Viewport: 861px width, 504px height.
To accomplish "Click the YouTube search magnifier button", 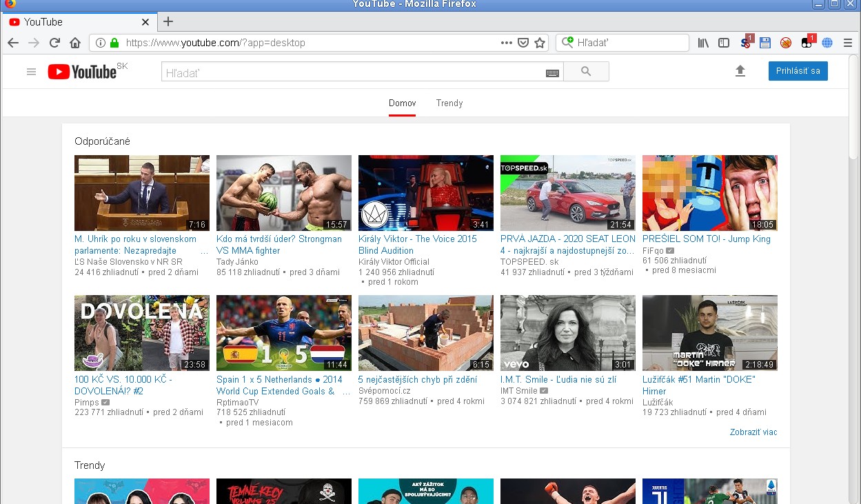I will [586, 72].
